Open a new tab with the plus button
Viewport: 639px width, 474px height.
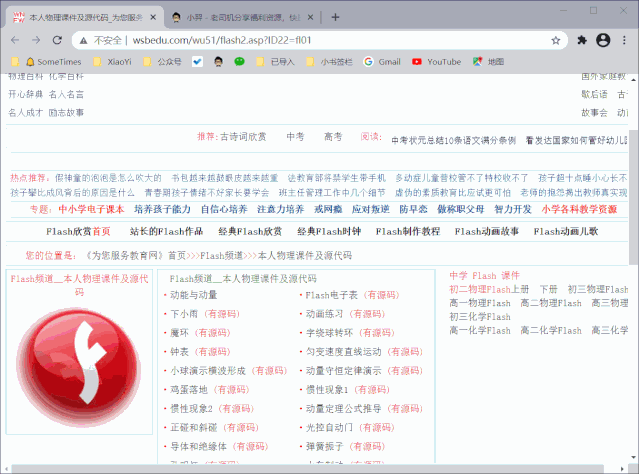335,16
